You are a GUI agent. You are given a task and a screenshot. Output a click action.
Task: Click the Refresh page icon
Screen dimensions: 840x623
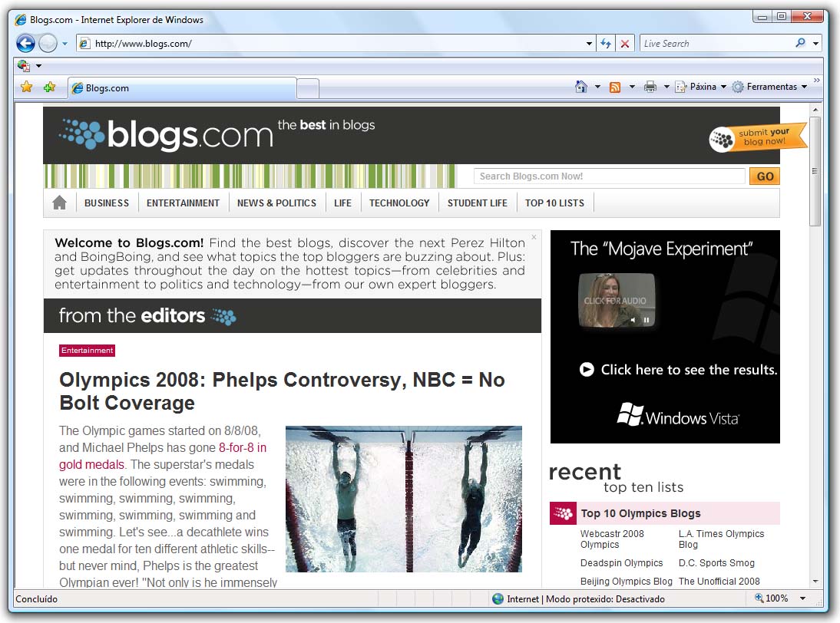[x=605, y=44]
